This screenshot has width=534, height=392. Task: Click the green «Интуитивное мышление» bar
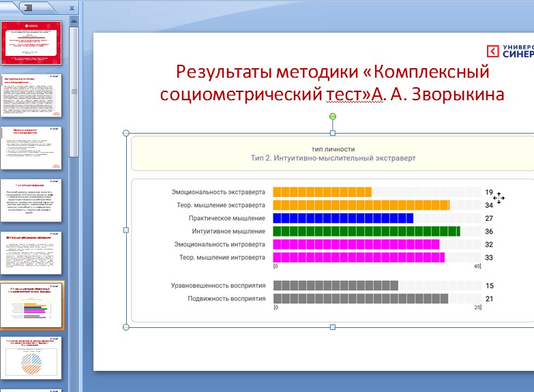coord(366,231)
